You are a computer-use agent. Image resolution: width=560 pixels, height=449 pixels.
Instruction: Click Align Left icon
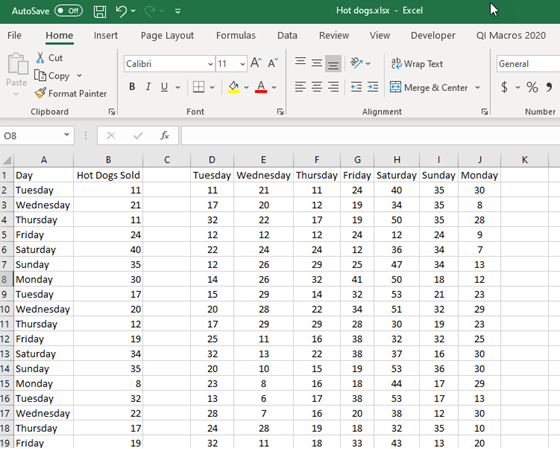(x=300, y=87)
